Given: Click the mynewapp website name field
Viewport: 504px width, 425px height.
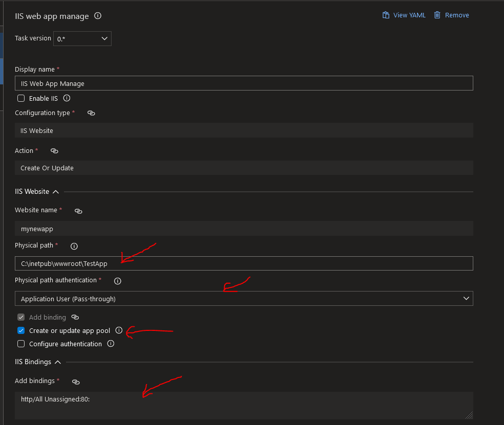Looking at the screenshot, I should [x=244, y=229].
